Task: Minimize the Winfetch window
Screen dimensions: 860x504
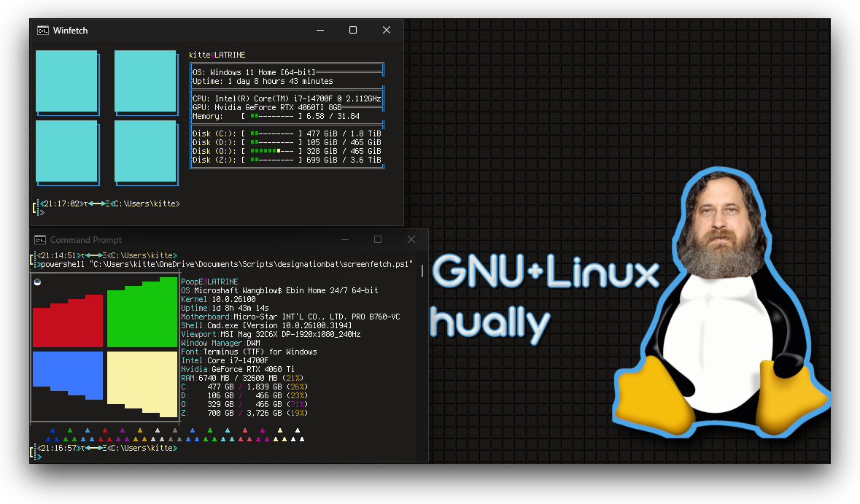Action: (320, 30)
